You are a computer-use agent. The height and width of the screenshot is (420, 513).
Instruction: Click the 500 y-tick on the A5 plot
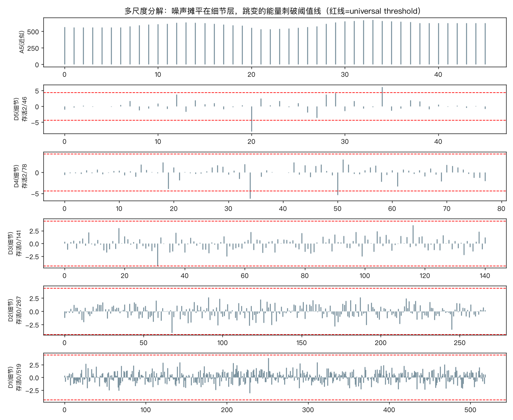(34, 32)
